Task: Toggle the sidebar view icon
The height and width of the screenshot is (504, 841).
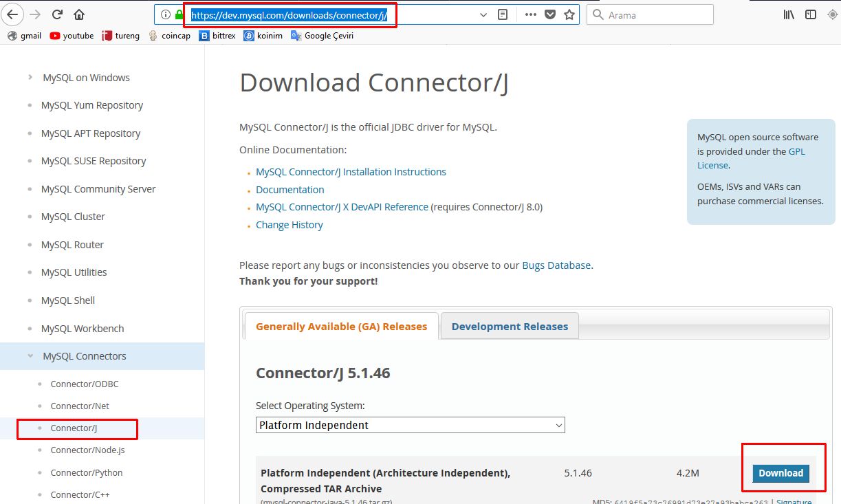Action: tap(811, 14)
